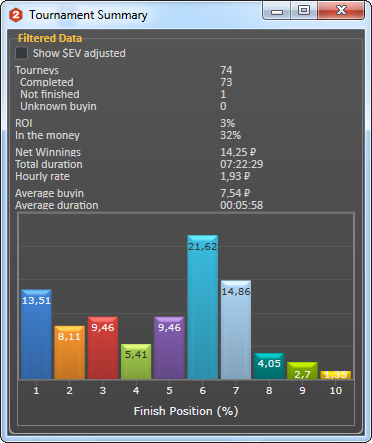Click the Total duration value 07:22:29
Screen dimensions: 372x443
(242, 164)
